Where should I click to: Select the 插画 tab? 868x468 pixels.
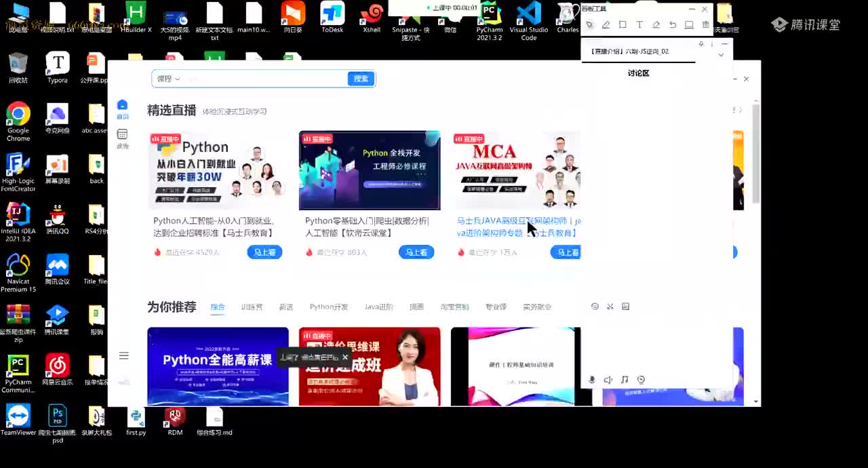(x=416, y=307)
